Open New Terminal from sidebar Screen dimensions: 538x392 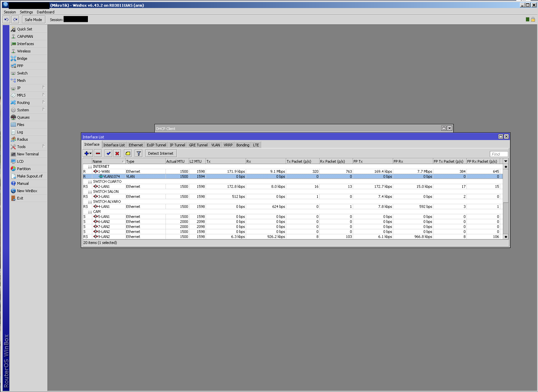[28, 154]
